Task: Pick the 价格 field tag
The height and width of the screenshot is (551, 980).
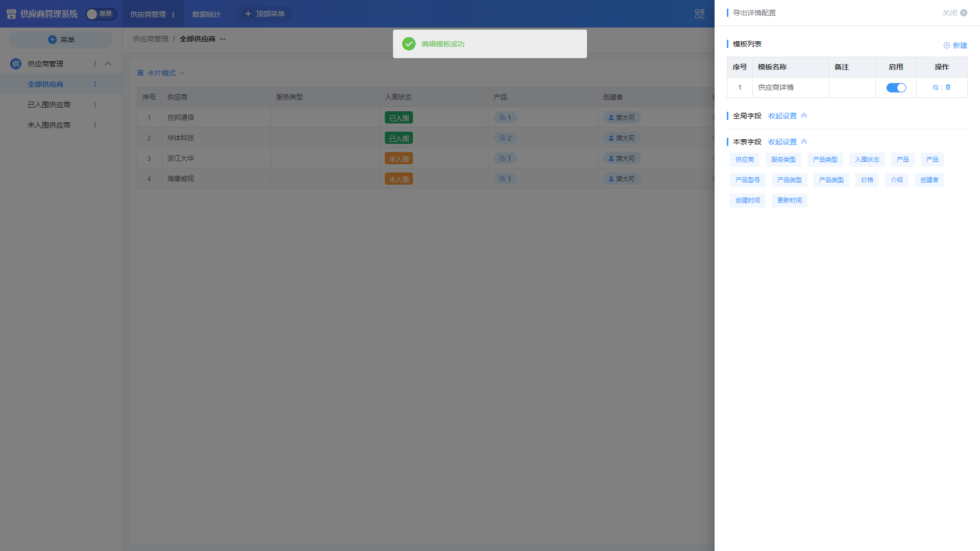Action: click(867, 180)
